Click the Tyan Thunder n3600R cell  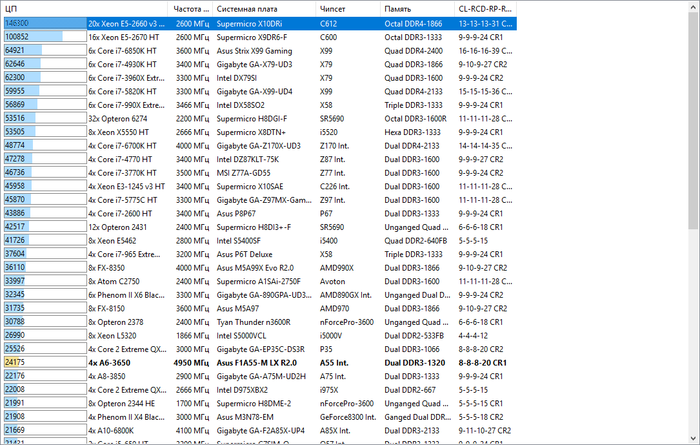[254, 322]
